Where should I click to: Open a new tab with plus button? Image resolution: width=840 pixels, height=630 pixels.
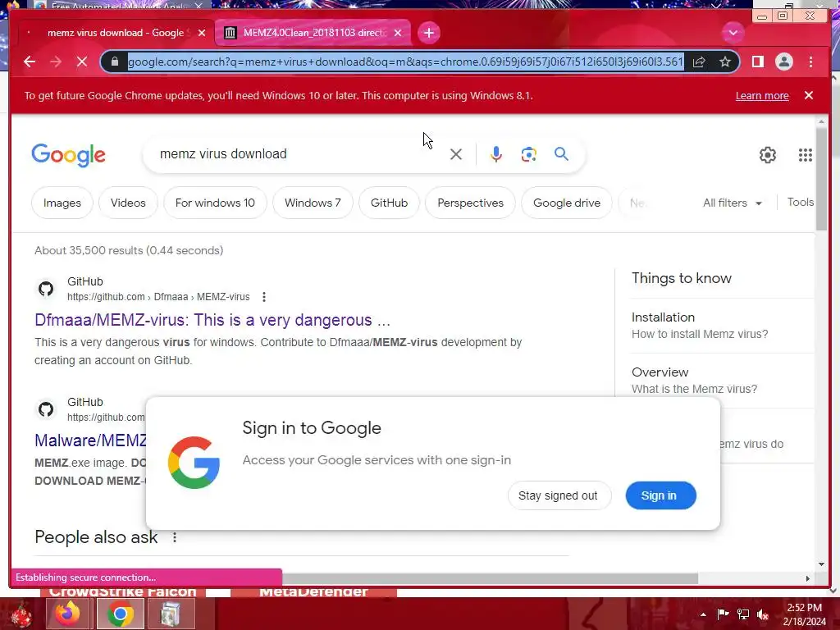pos(428,33)
